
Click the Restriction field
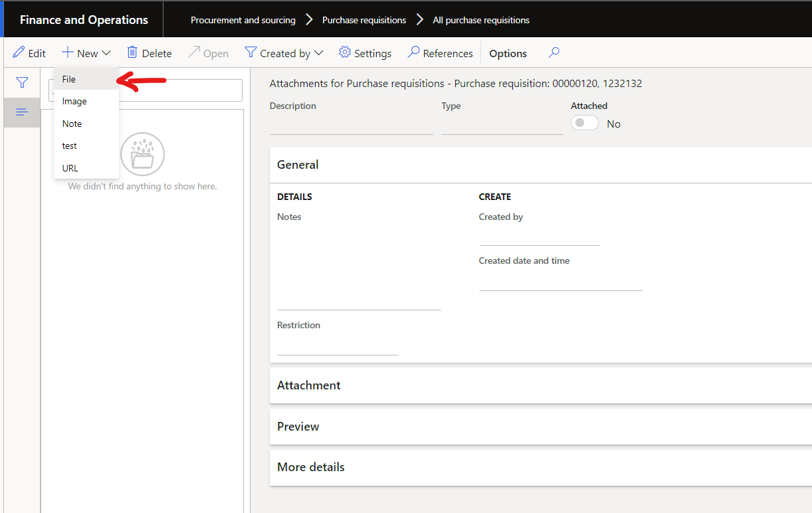[x=338, y=344]
